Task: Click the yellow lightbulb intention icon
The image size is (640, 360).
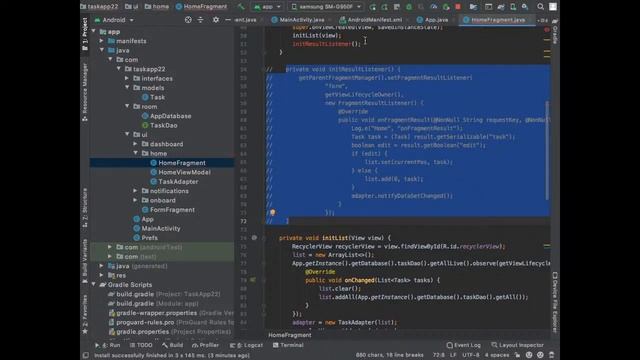Action: [273, 212]
